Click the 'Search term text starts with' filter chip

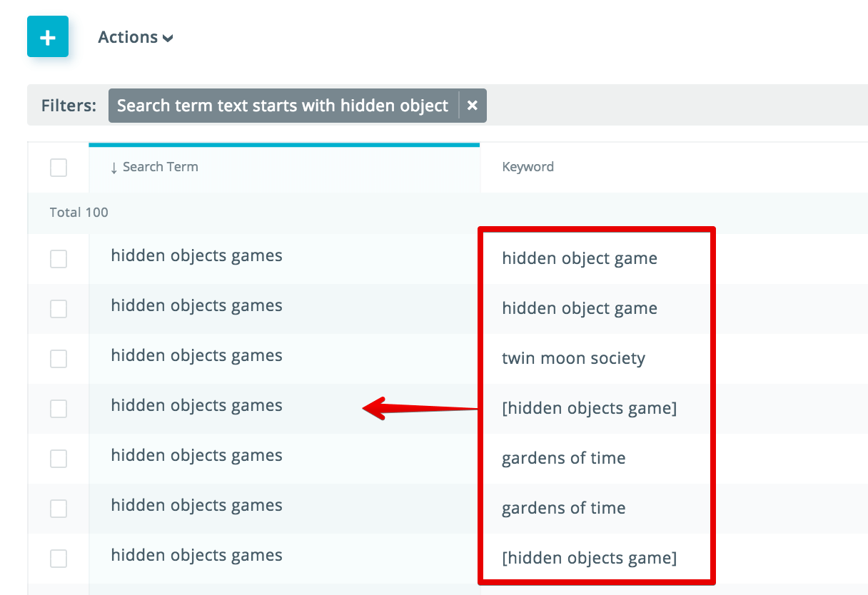(x=283, y=106)
